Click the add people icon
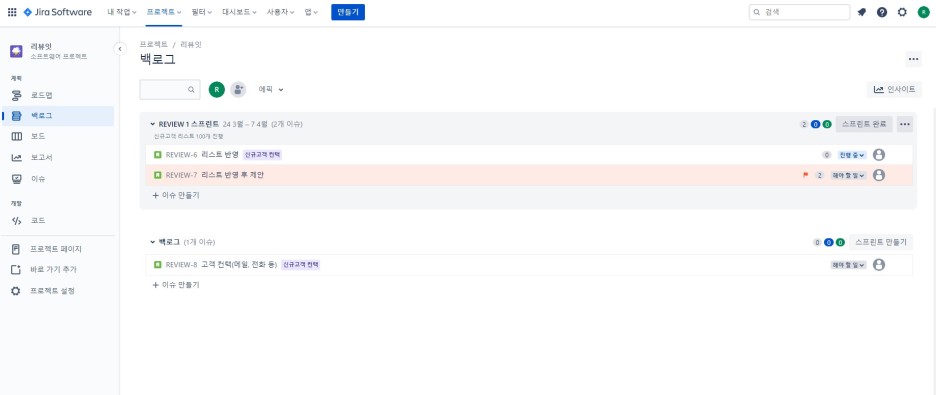Image resolution: width=936 pixels, height=395 pixels. tap(238, 90)
